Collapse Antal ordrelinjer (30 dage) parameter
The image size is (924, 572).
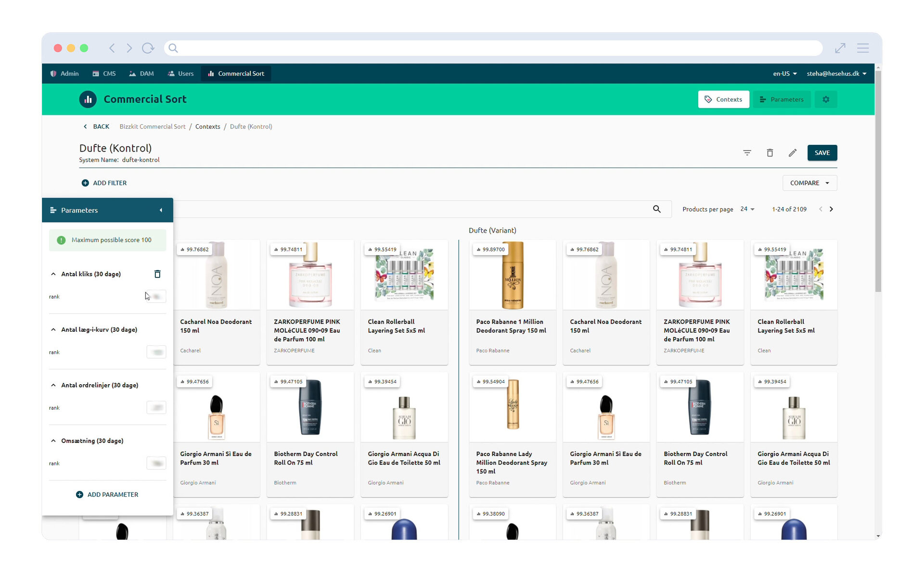(x=53, y=385)
